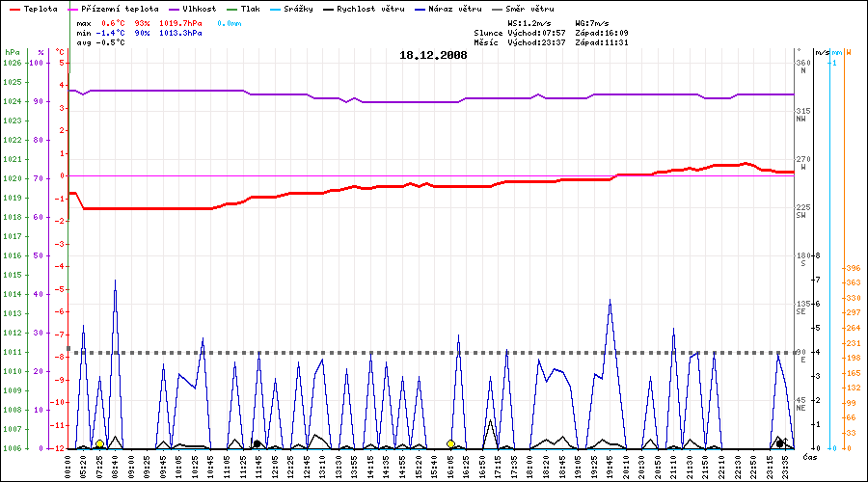Click the hPa pressure axis header
This screenshot has width=868, height=482.
coord(12,51)
